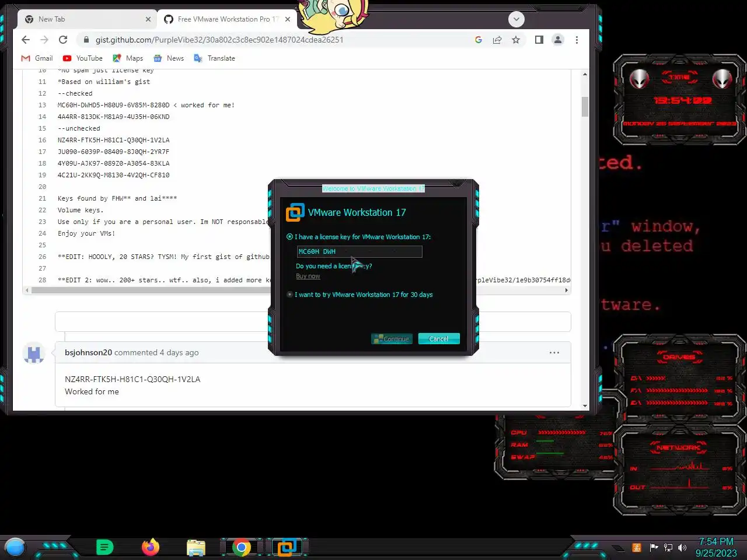Bookmark this page with the star icon
Viewport: 747px width, 560px height.
(x=516, y=40)
